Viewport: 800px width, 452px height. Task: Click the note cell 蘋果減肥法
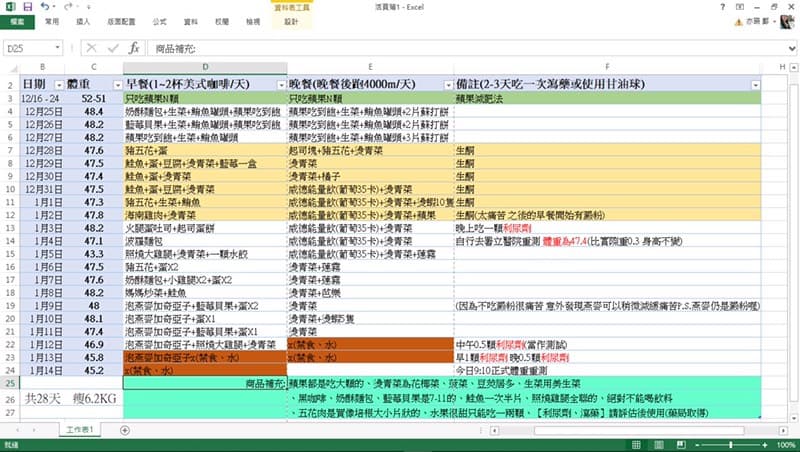[x=607, y=98]
